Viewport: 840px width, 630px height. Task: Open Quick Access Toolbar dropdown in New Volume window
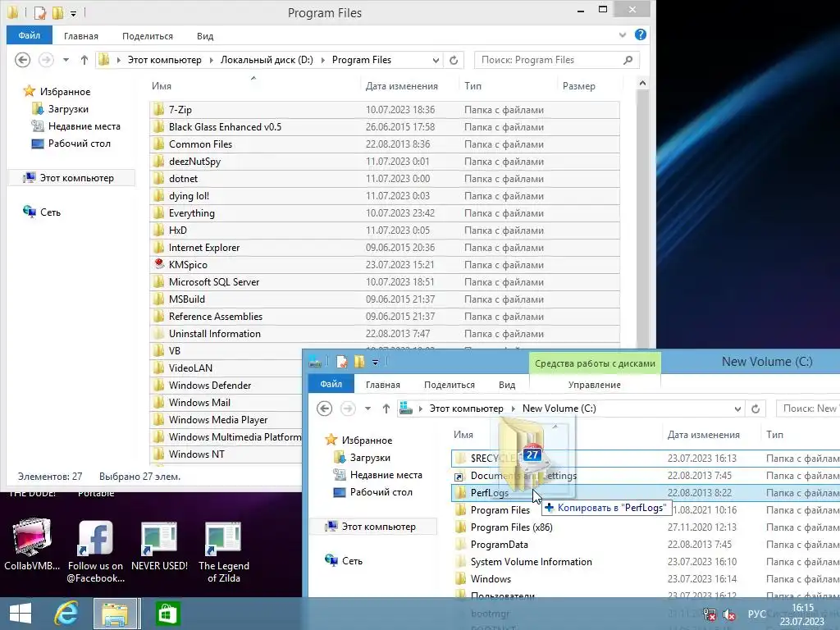coord(376,363)
